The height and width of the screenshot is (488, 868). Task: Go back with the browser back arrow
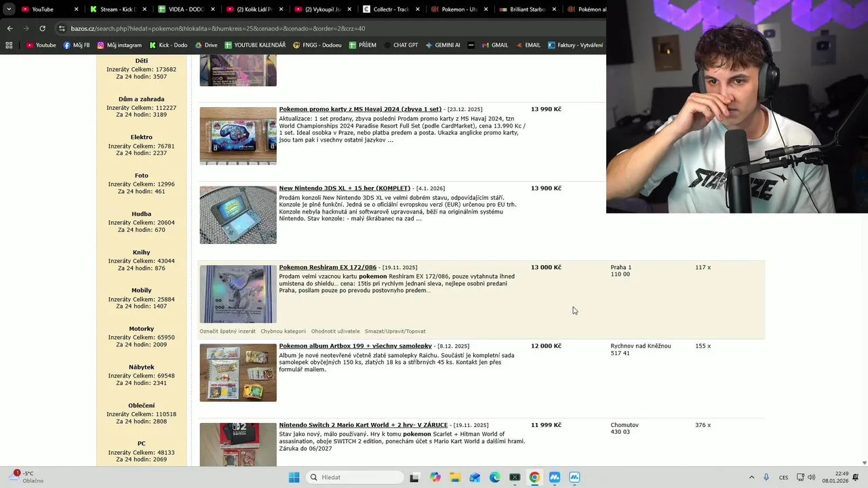pos(9,28)
